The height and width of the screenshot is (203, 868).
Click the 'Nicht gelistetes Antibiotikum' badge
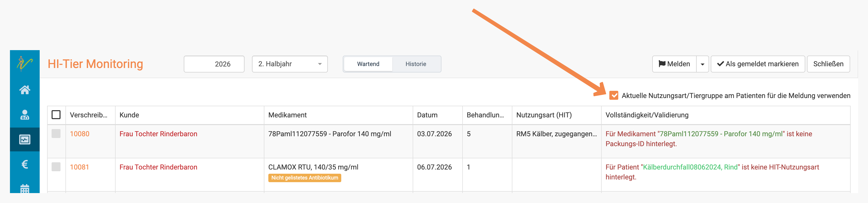click(305, 178)
